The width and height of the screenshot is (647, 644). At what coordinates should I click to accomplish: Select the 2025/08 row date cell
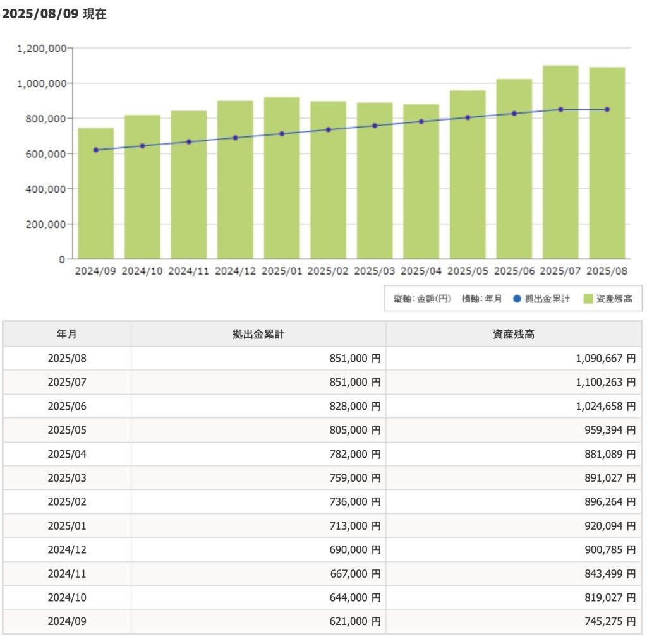[67, 359]
